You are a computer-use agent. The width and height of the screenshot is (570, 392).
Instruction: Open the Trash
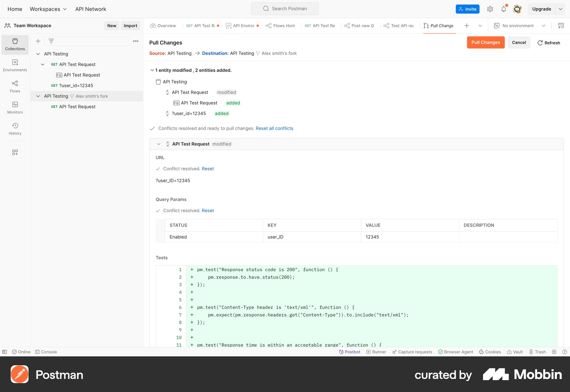point(537,352)
